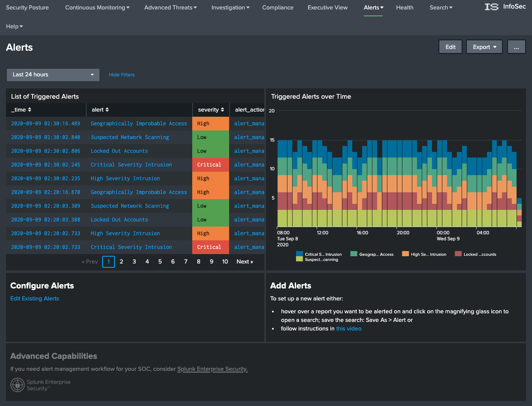This screenshot has height=406, width=532.
Task: Open the "..." more actions button
Action: coord(516,46)
